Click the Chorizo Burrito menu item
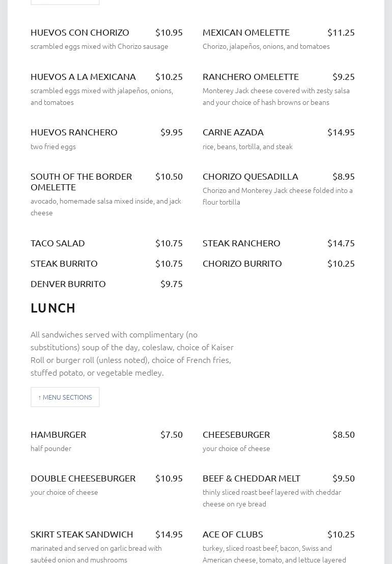Viewport: 392px width, 564px height. click(242, 264)
